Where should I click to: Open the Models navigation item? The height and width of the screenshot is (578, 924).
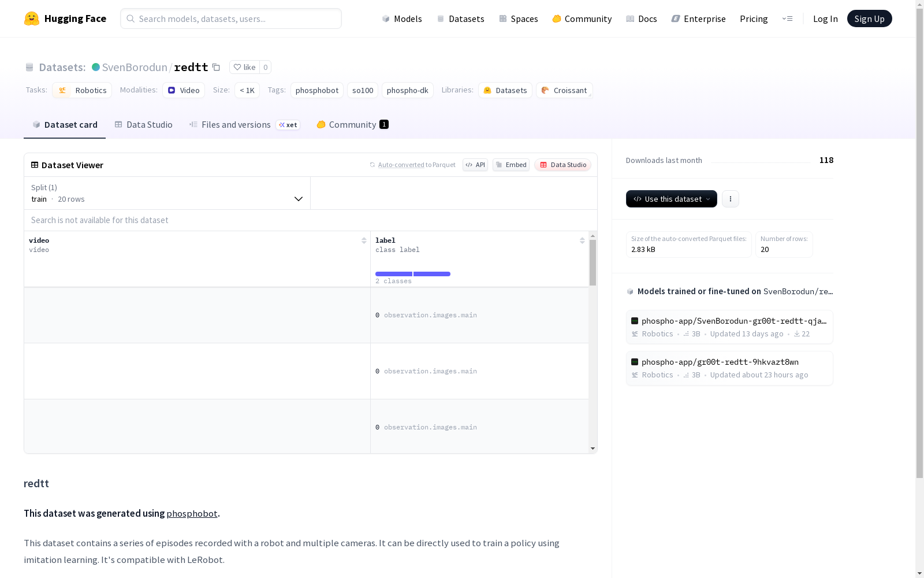[x=402, y=18]
